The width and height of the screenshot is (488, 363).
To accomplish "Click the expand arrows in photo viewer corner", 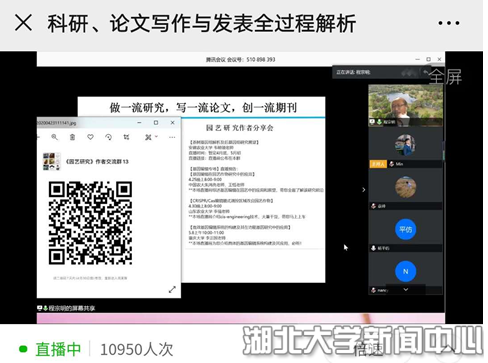I will point(172,289).
